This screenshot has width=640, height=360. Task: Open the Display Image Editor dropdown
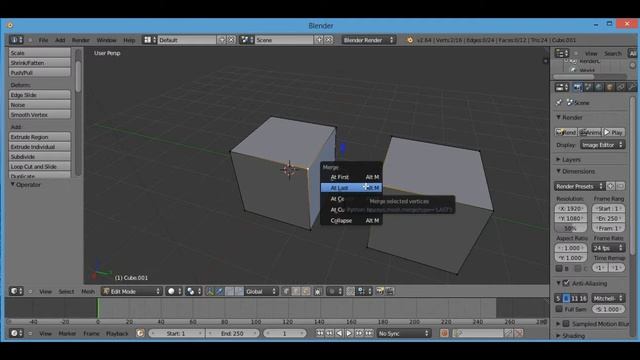pyautogui.click(x=602, y=145)
